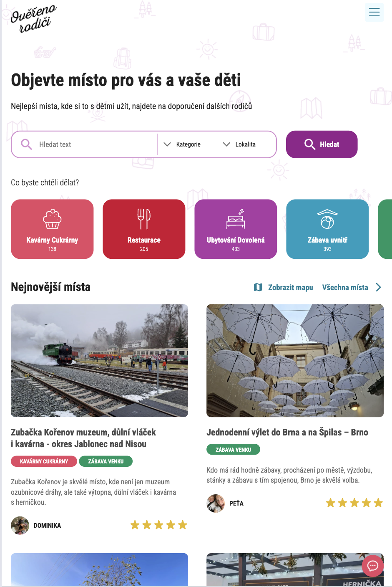392x587 pixels.
Task: Expand the Kategorie dropdown
Action: click(188, 144)
